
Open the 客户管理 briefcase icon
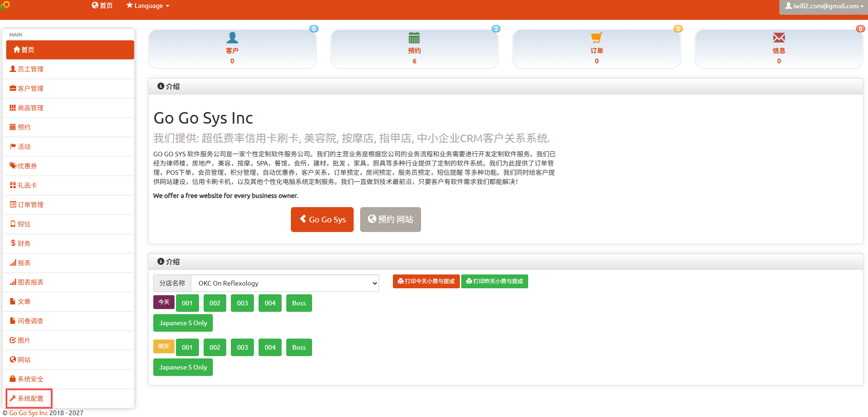(13, 88)
